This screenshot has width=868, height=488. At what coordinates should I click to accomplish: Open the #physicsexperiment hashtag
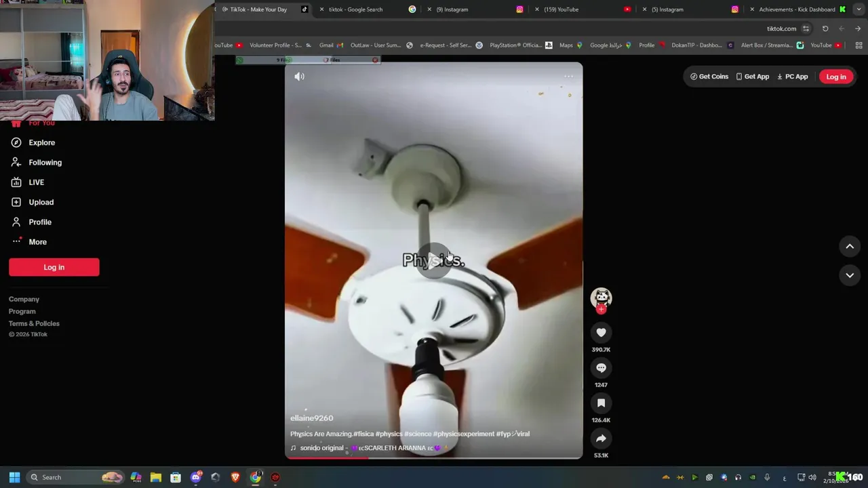point(464,434)
